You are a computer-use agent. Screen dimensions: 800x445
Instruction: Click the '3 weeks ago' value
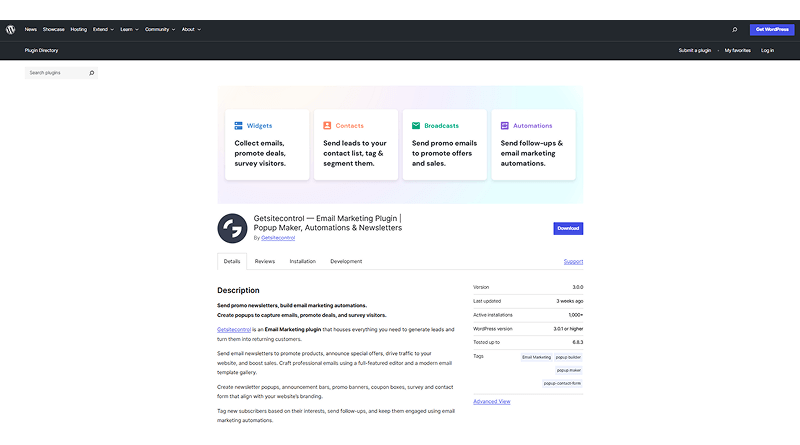pos(569,301)
